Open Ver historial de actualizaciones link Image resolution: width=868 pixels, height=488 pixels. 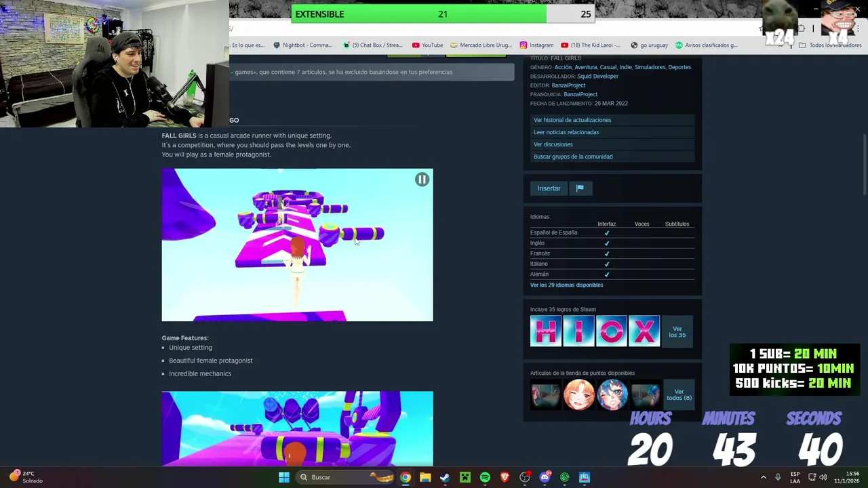point(572,120)
